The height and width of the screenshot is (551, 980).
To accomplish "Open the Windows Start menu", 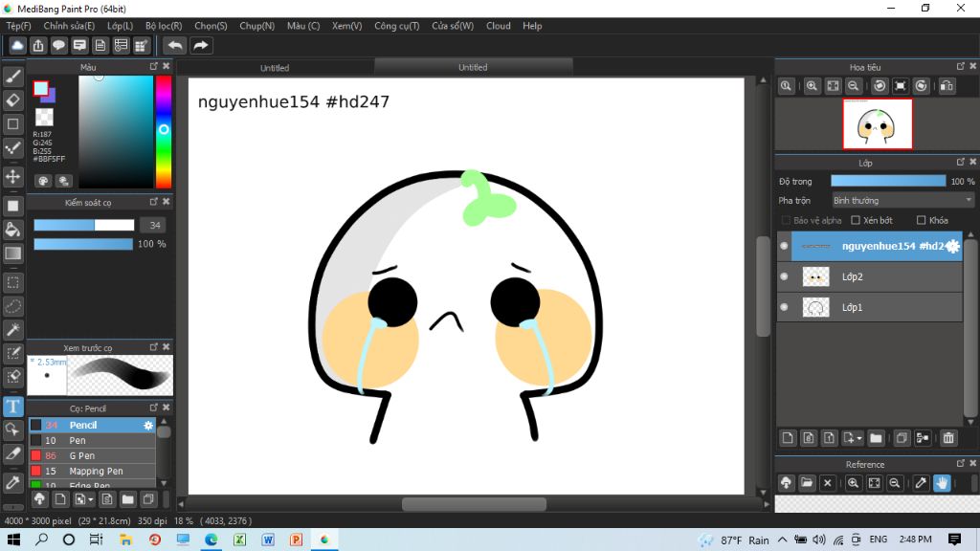I will [13, 540].
